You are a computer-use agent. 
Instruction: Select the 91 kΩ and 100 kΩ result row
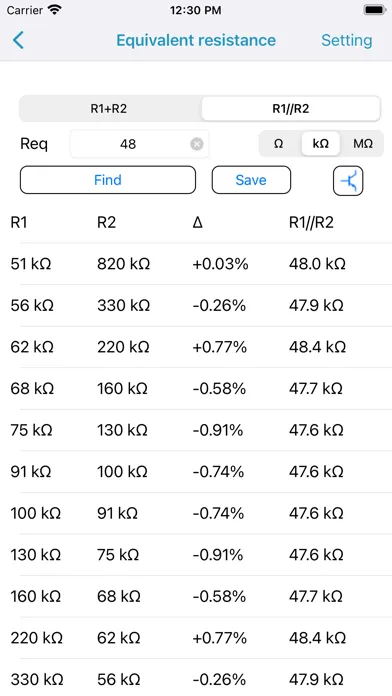click(x=196, y=472)
